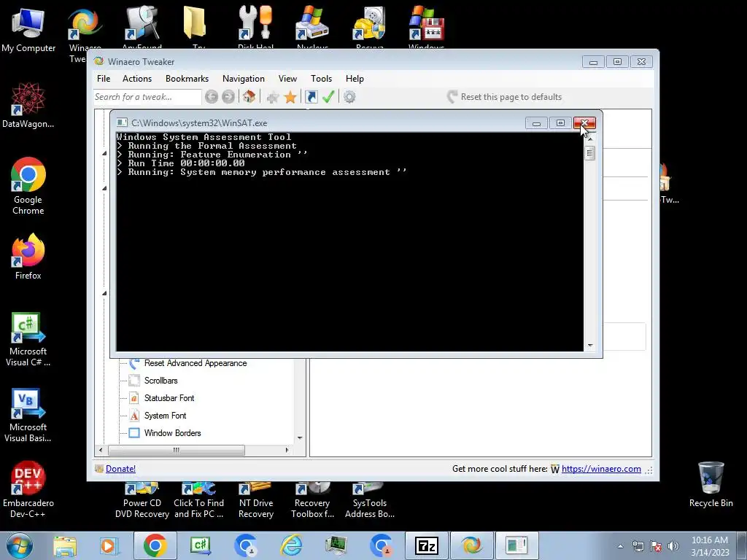Close the WinSAT.exe console window
The height and width of the screenshot is (560, 747).
click(x=584, y=123)
